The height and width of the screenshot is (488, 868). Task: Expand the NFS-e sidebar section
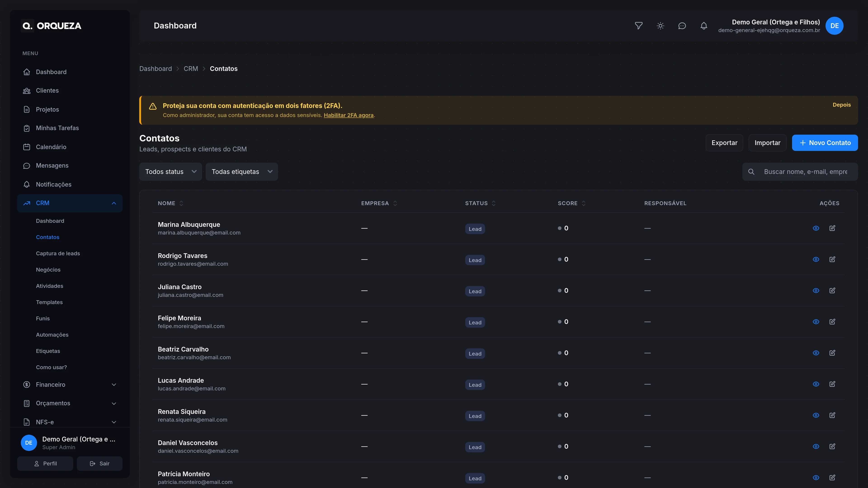[x=70, y=422]
